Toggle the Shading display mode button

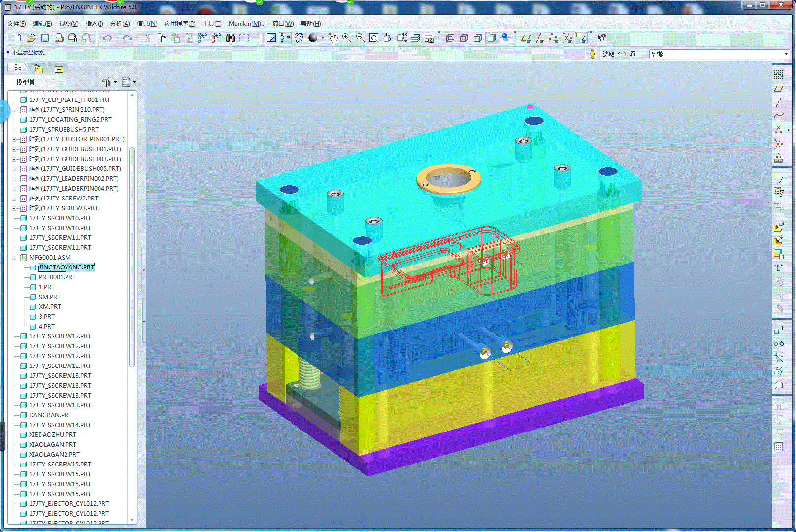[492, 38]
